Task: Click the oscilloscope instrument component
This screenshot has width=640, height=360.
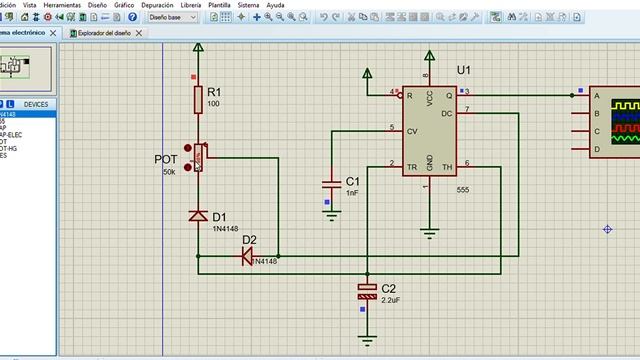Action: tap(615, 122)
